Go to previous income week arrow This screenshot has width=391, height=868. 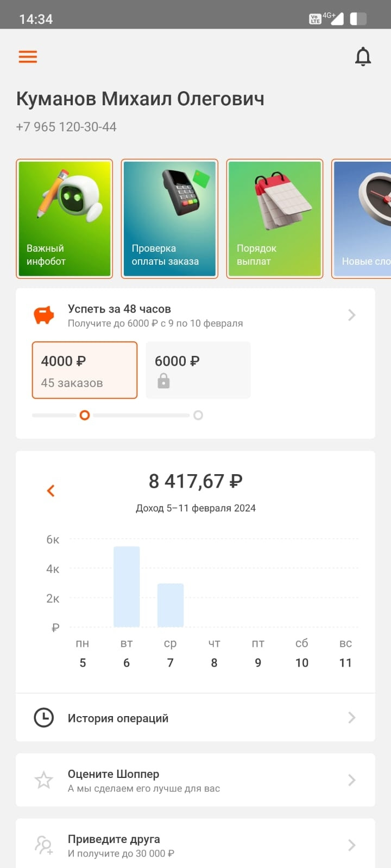[51, 490]
